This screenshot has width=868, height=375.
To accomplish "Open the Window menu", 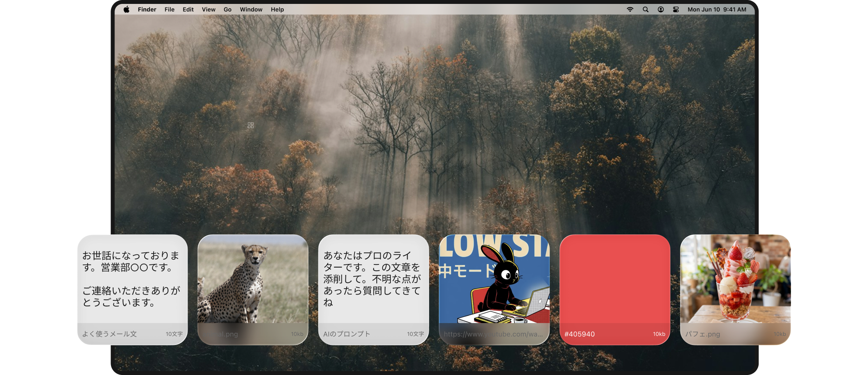I will click(251, 9).
